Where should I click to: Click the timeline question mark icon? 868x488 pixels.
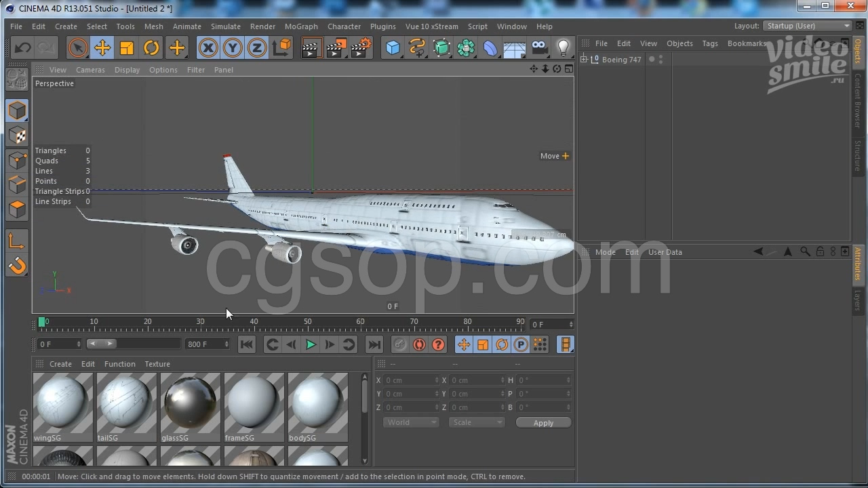[438, 344]
